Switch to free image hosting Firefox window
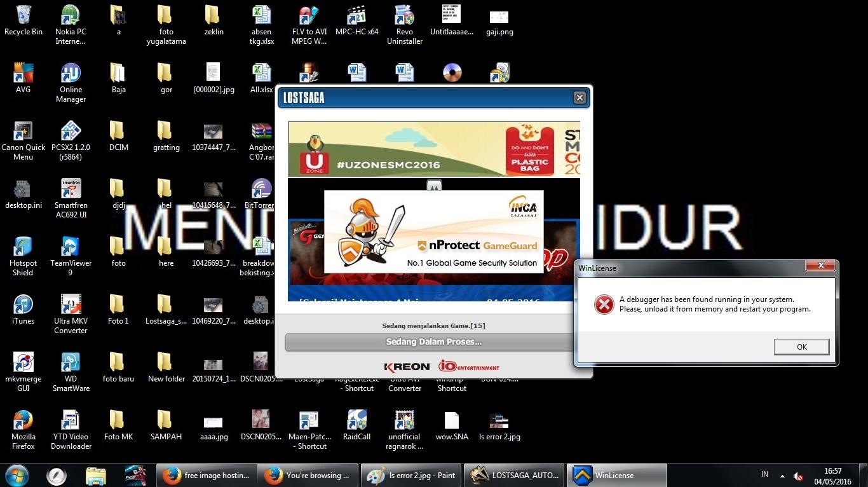The height and width of the screenshot is (487, 868). coord(207,475)
